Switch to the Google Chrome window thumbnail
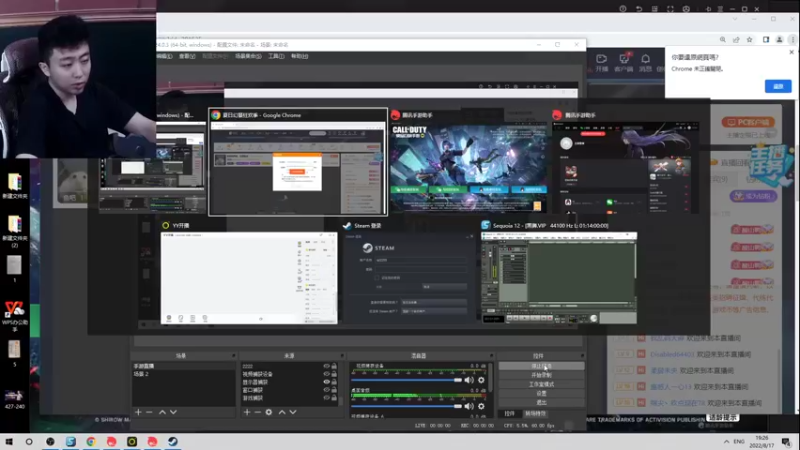 click(x=298, y=162)
